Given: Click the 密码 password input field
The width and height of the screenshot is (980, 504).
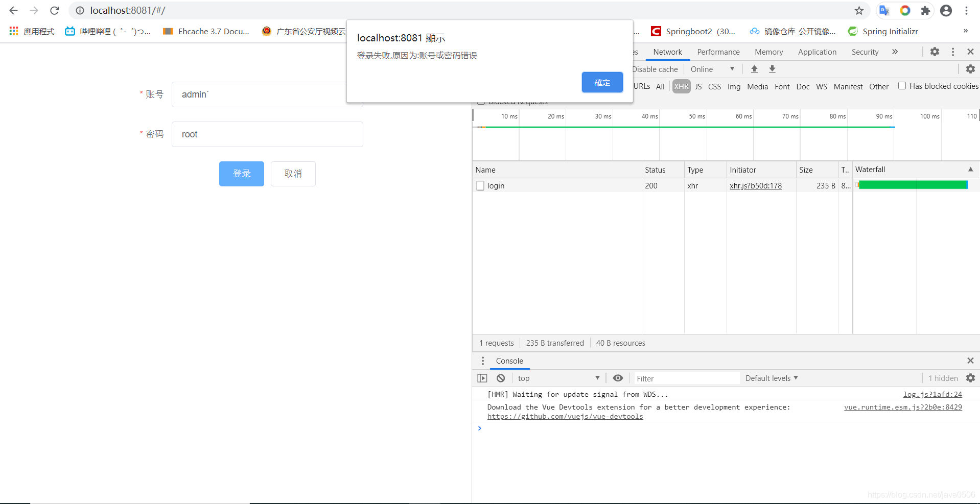Looking at the screenshot, I should tap(267, 134).
